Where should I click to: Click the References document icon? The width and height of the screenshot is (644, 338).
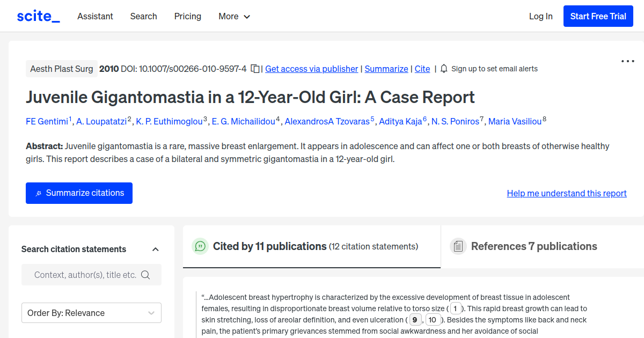coord(458,246)
